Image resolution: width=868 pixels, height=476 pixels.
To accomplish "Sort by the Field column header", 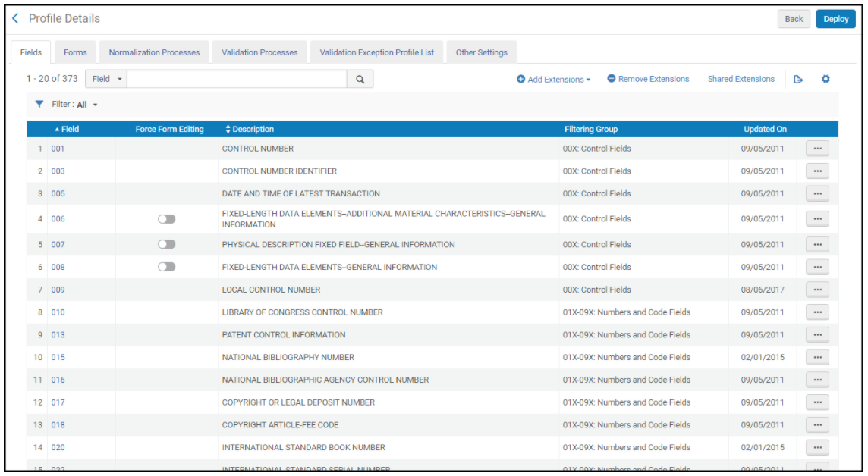I will tap(67, 130).
